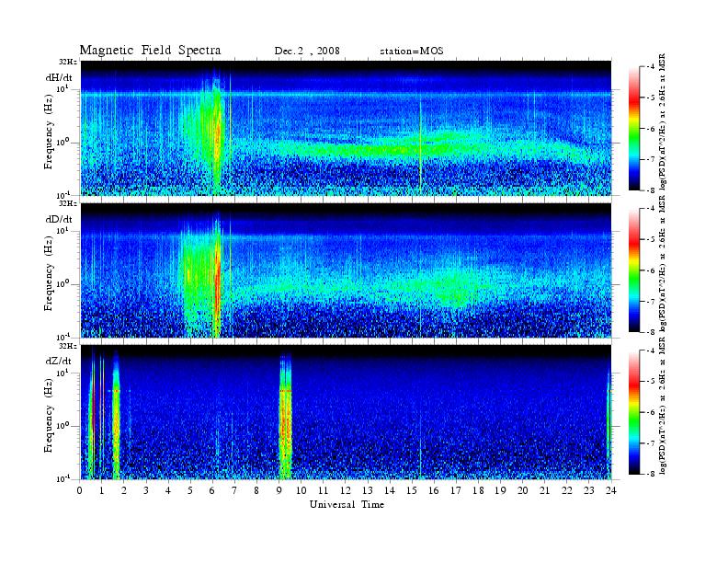
Task: Click the 10⁻¹ frequency tick of dZ/dt panel
Action: pos(63,478)
